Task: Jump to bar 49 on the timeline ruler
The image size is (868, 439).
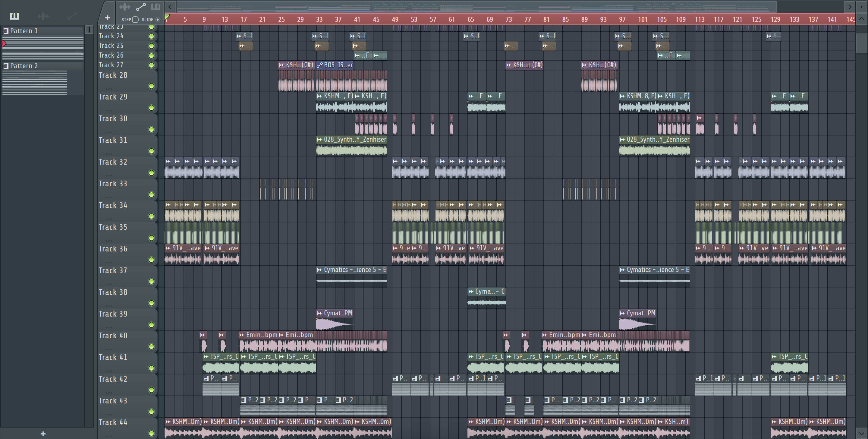Action: pyautogui.click(x=395, y=20)
